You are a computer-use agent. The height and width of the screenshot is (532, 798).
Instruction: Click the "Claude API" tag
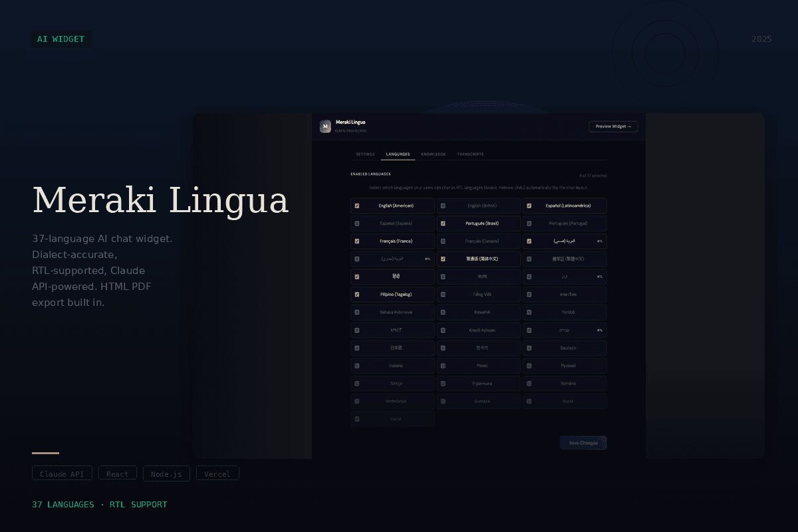coord(62,474)
